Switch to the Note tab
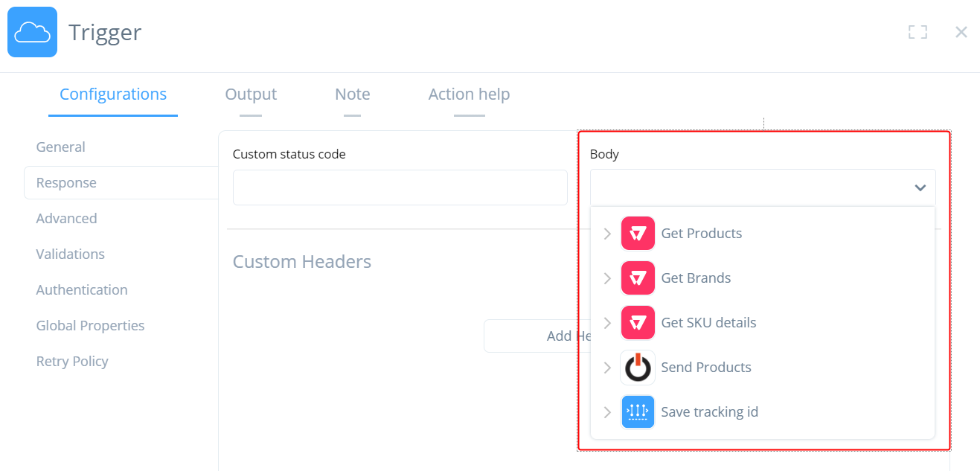 [x=352, y=94]
